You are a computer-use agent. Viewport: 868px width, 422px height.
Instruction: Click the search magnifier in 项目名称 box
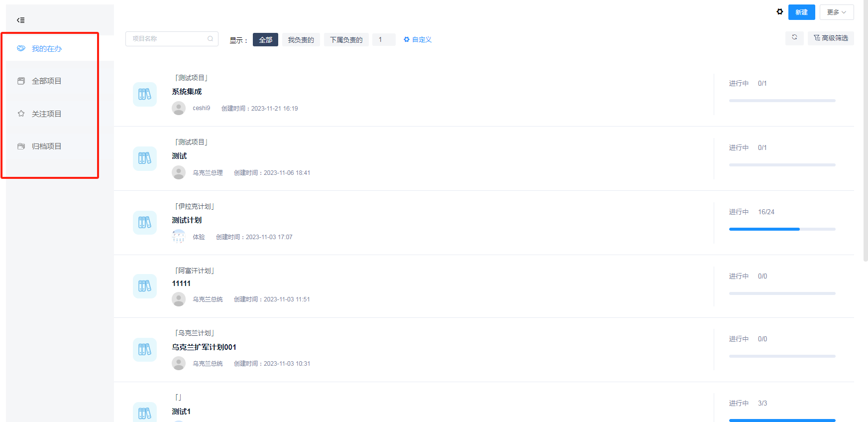[210, 39]
